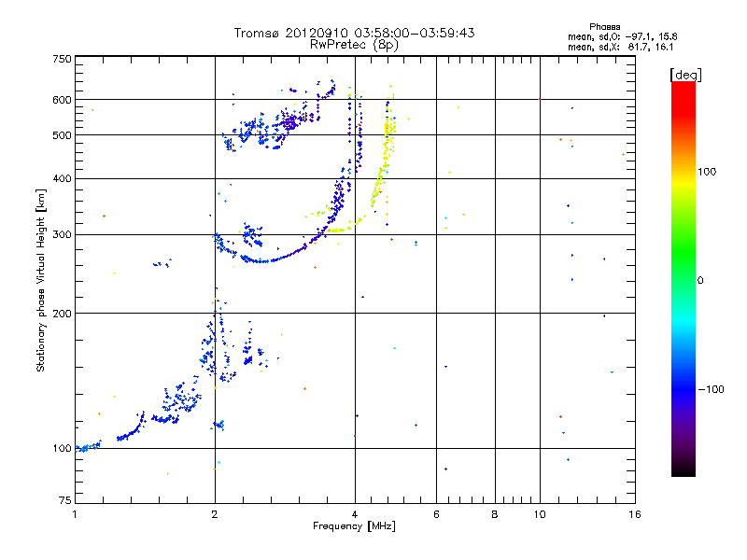
Task: Click the x-axis tick label "16"
Action: pyautogui.click(x=635, y=514)
